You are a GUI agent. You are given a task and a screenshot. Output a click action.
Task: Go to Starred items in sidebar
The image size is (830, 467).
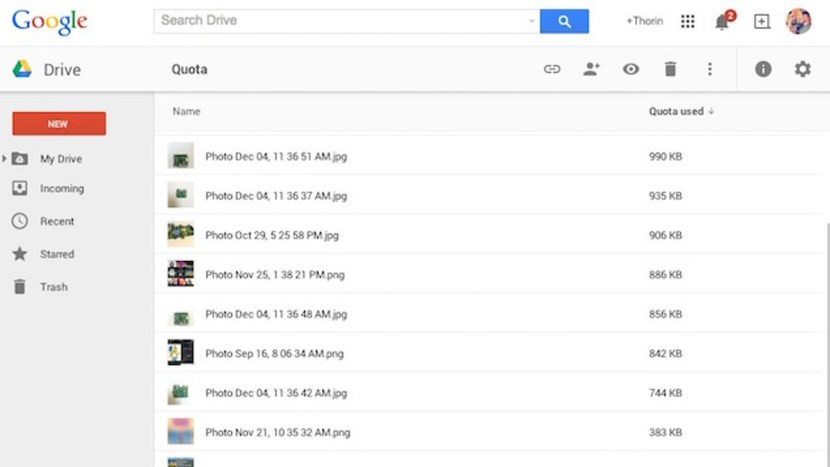tap(57, 254)
